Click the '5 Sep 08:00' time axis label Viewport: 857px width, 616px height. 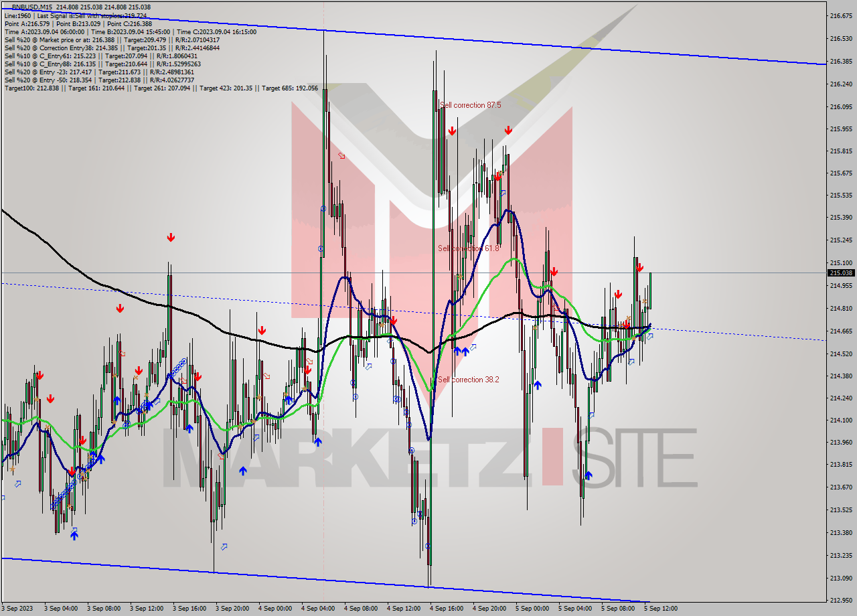tap(618, 609)
